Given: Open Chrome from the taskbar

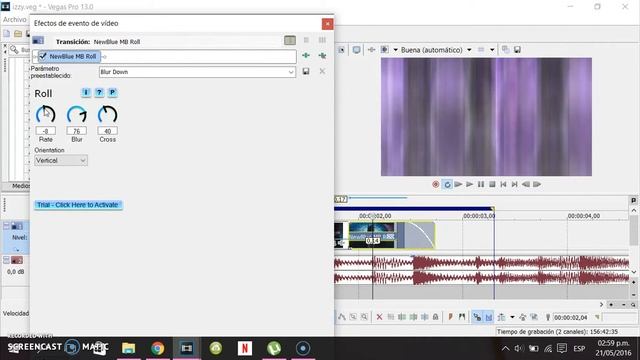Looking at the screenshot, I should [158, 348].
